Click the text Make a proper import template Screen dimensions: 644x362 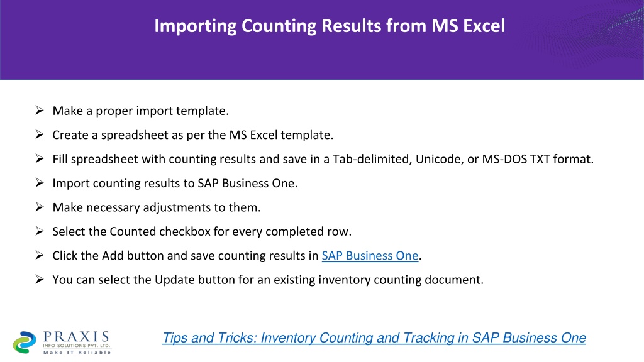(140, 111)
